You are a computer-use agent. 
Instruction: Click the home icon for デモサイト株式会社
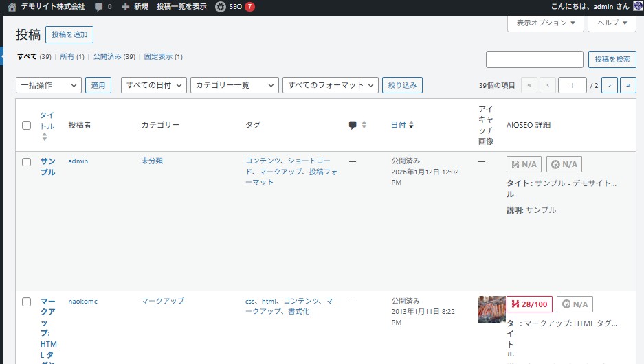pos(12,7)
